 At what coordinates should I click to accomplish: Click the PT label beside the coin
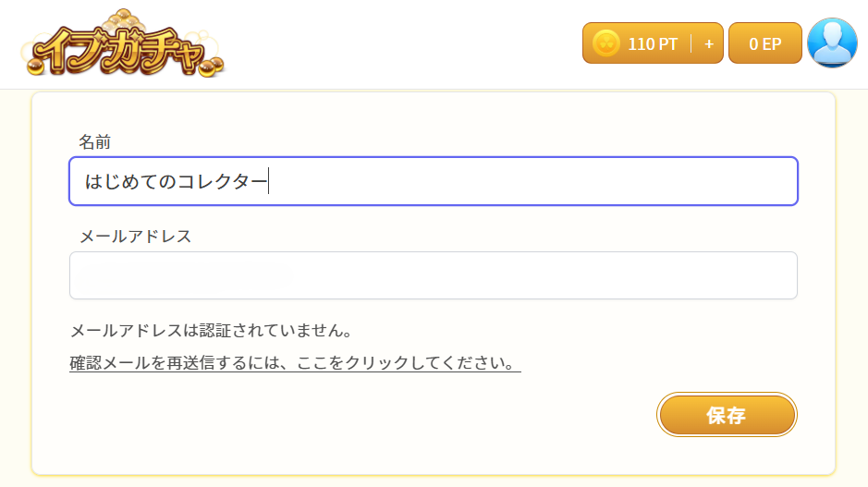(x=667, y=43)
